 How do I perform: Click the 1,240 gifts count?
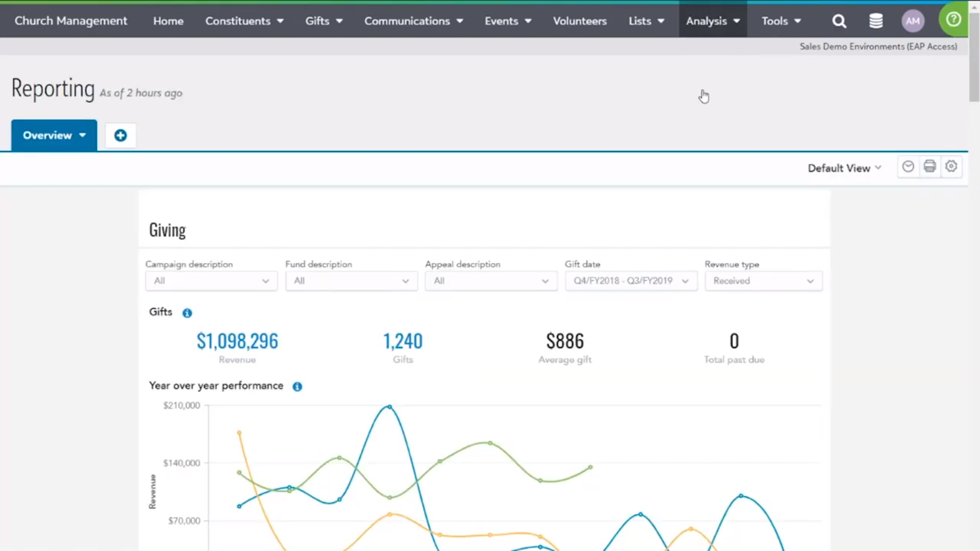pyautogui.click(x=403, y=341)
